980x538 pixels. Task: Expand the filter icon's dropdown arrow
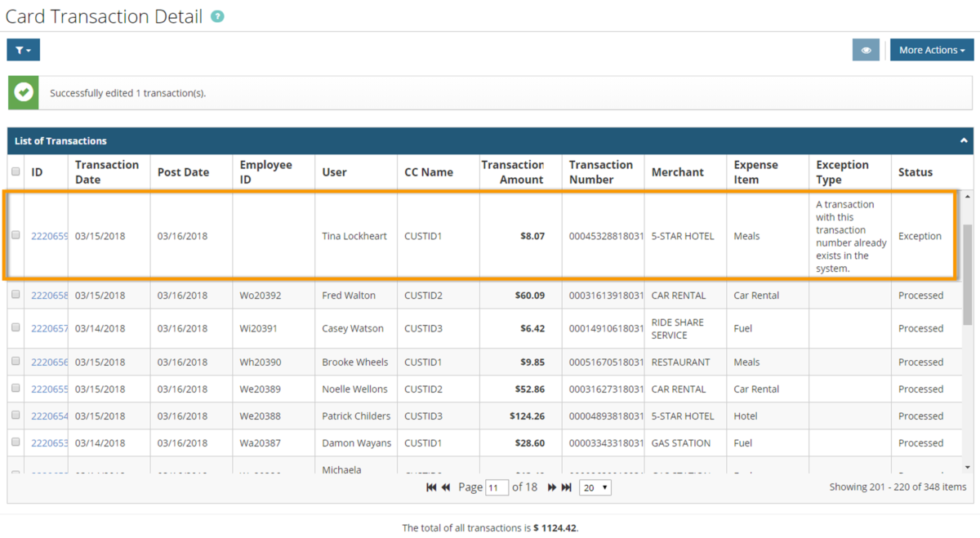click(x=30, y=50)
